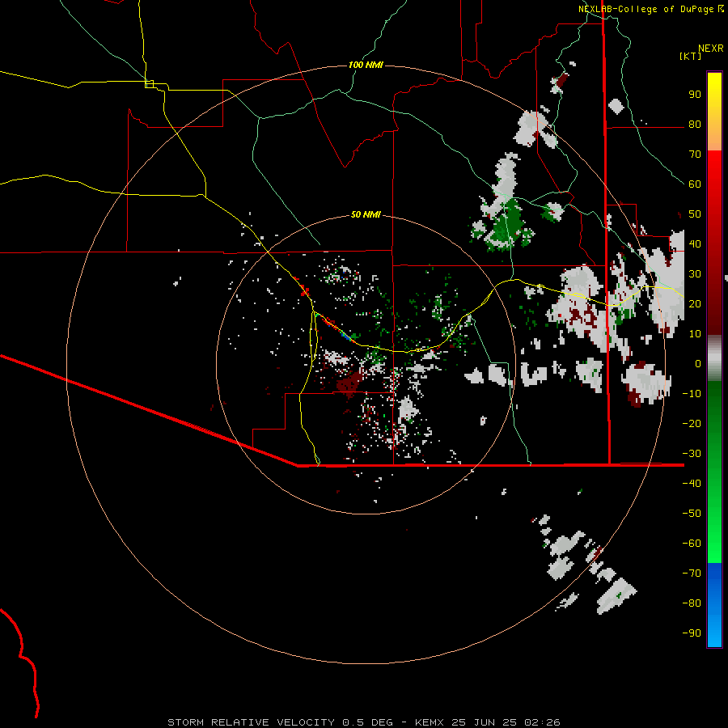
Task: Select the "-10" value on the velocity scale
Action: click(x=692, y=394)
